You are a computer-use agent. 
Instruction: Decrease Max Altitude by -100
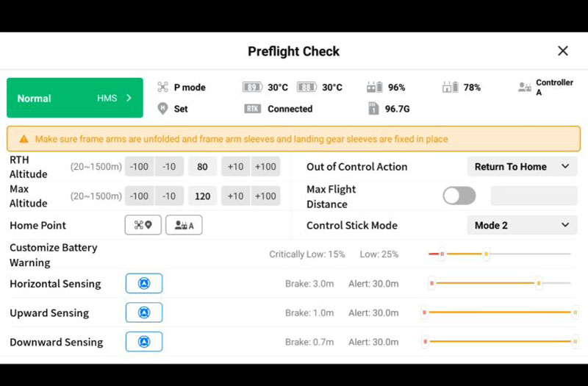(139, 196)
